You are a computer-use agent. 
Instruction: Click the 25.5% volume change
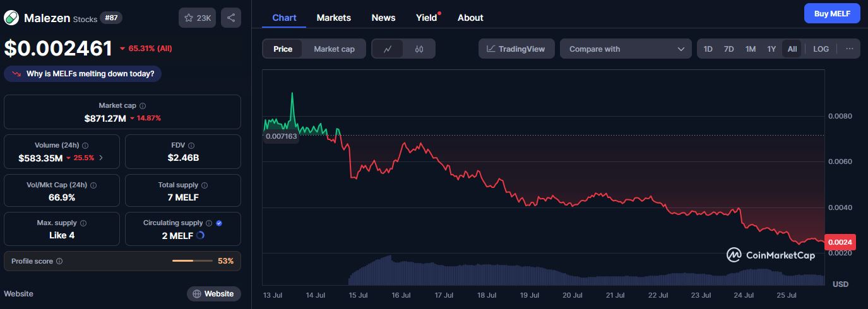tap(80, 158)
